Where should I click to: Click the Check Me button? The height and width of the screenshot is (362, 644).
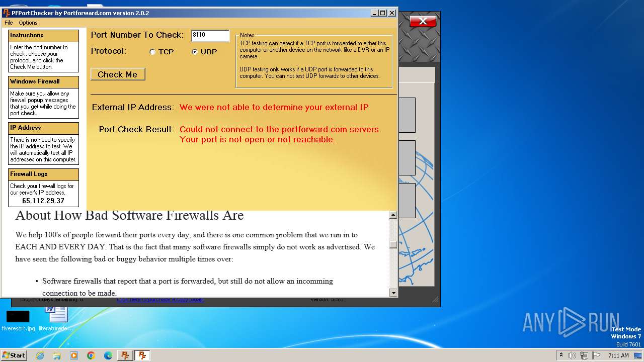(x=118, y=74)
